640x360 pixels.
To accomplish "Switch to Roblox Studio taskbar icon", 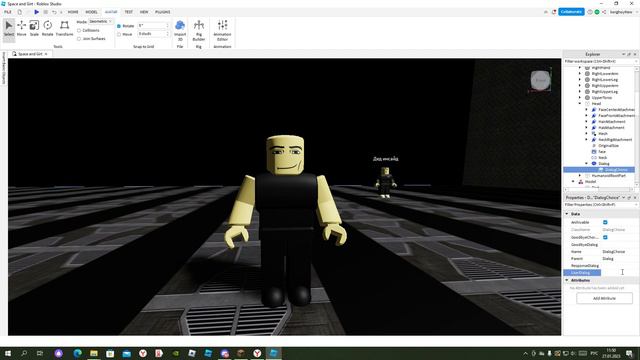I will tap(273, 353).
